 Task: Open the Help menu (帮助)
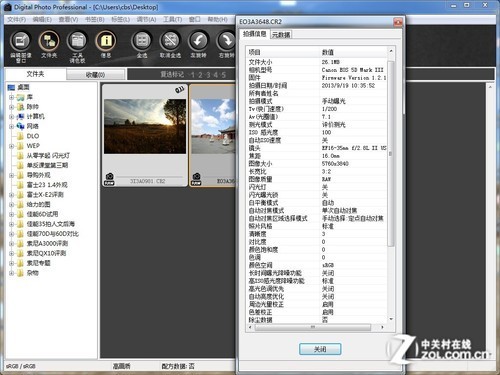(x=217, y=20)
